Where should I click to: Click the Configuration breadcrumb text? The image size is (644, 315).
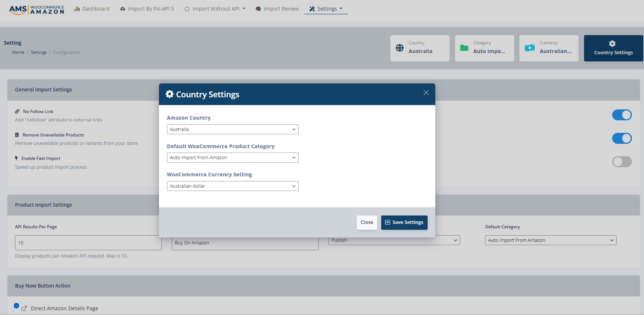(67, 52)
